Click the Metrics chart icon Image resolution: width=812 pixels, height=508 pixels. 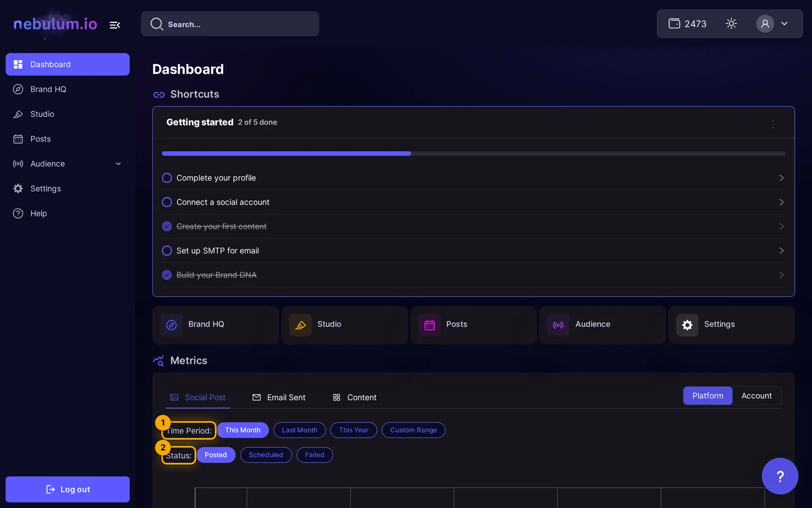159,361
